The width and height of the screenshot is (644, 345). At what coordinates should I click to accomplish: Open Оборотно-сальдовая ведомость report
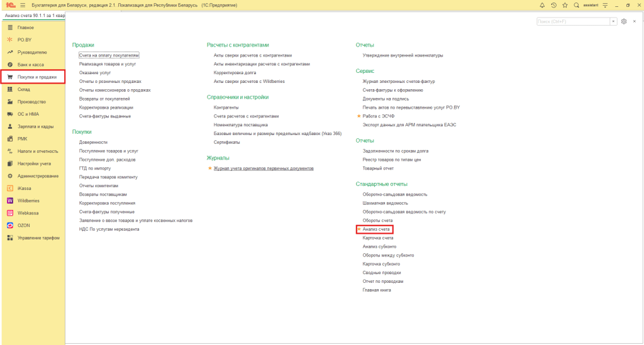tap(394, 194)
